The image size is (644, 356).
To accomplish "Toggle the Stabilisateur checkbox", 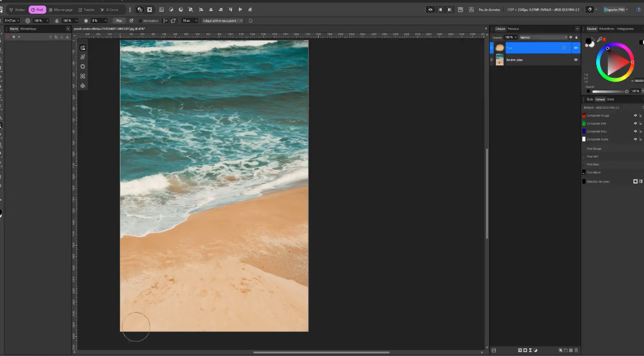I will point(140,21).
